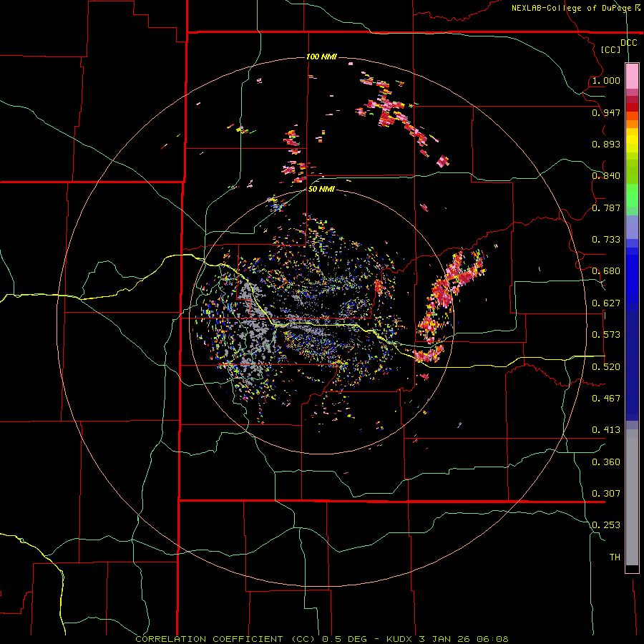Click the 0.893 scale value

tap(606, 144)
